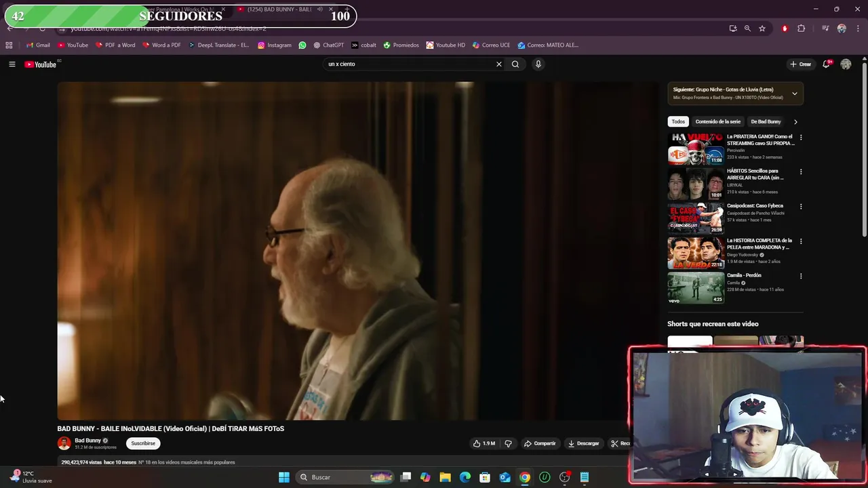Open YouTube notifications bell
Screen dimensions: 868x488
click(826, 64)
